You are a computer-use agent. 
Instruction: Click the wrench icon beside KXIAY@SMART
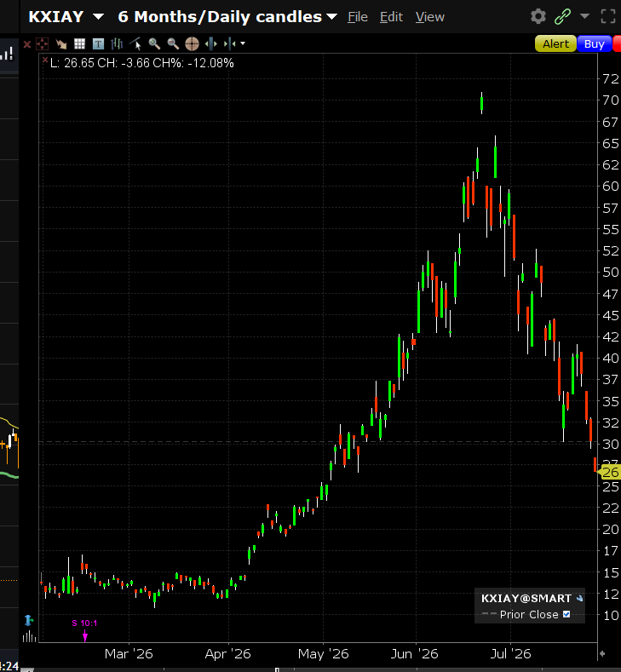579,598
